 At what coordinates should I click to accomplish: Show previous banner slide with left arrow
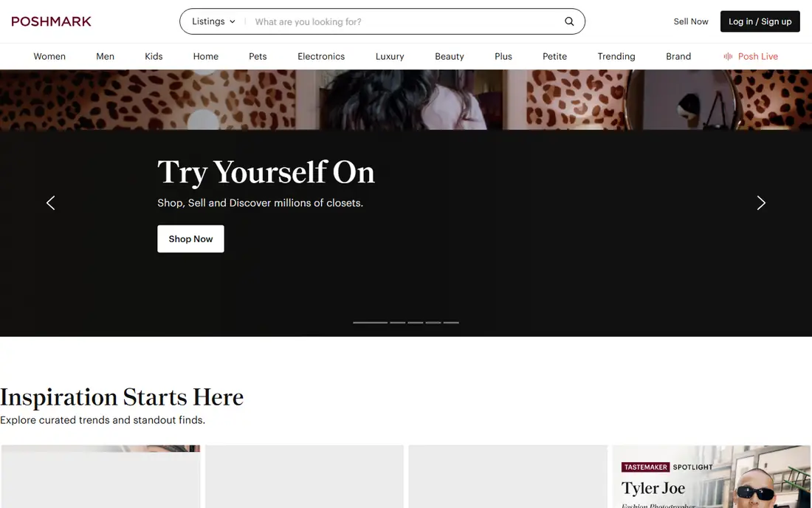tap(51, 203)
